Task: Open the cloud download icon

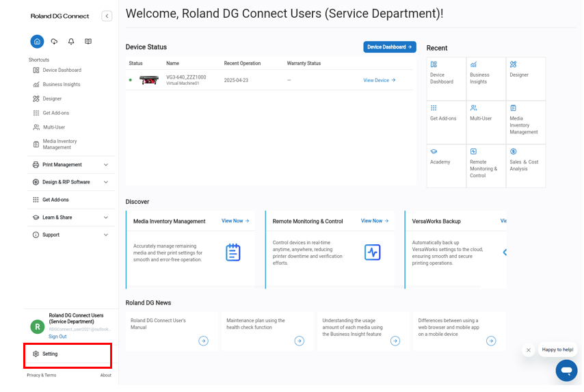Action: (x=55, y=41)
